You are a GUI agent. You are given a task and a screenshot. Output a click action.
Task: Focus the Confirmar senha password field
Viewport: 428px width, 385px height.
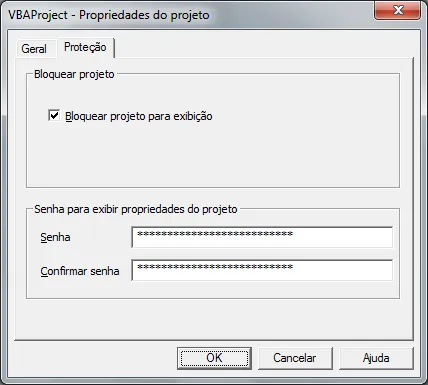pos(262,270)
